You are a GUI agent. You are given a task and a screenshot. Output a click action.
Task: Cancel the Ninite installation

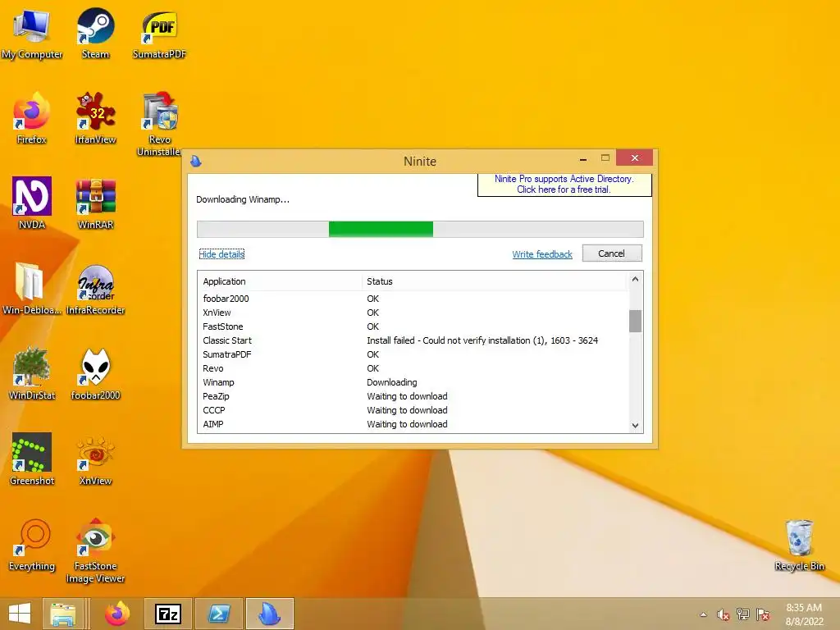coord(612,253)
